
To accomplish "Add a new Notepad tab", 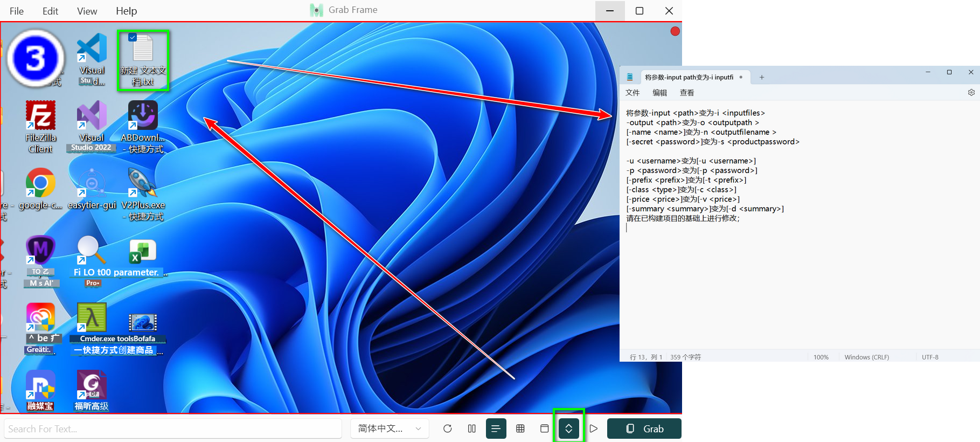I will (x=761, y=78).
